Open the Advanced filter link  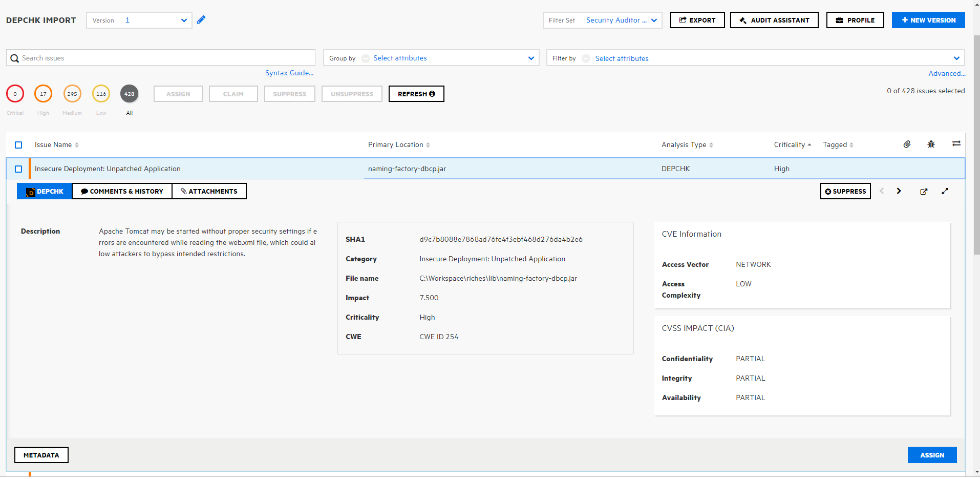pos(947,74)
